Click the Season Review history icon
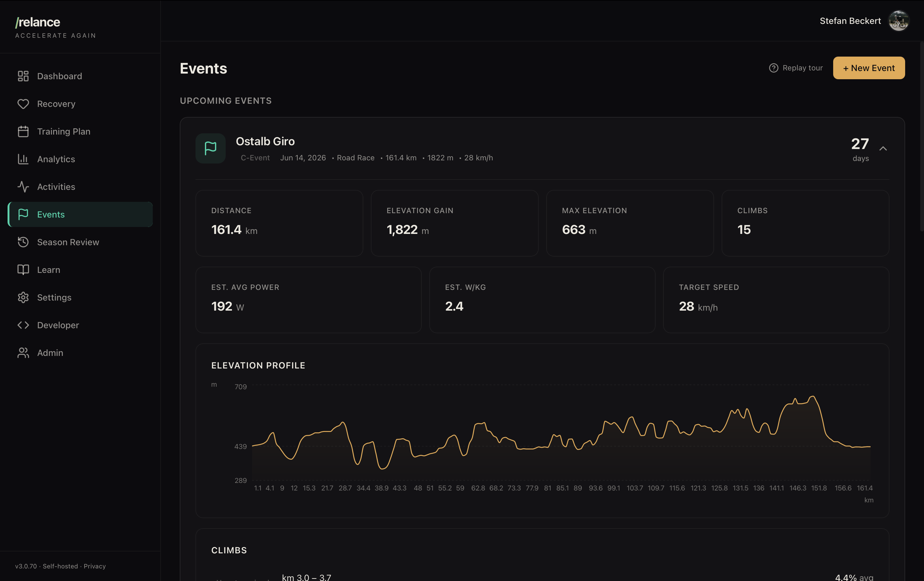The width and height of the screenshot is (924, 581). pos(23,242)
